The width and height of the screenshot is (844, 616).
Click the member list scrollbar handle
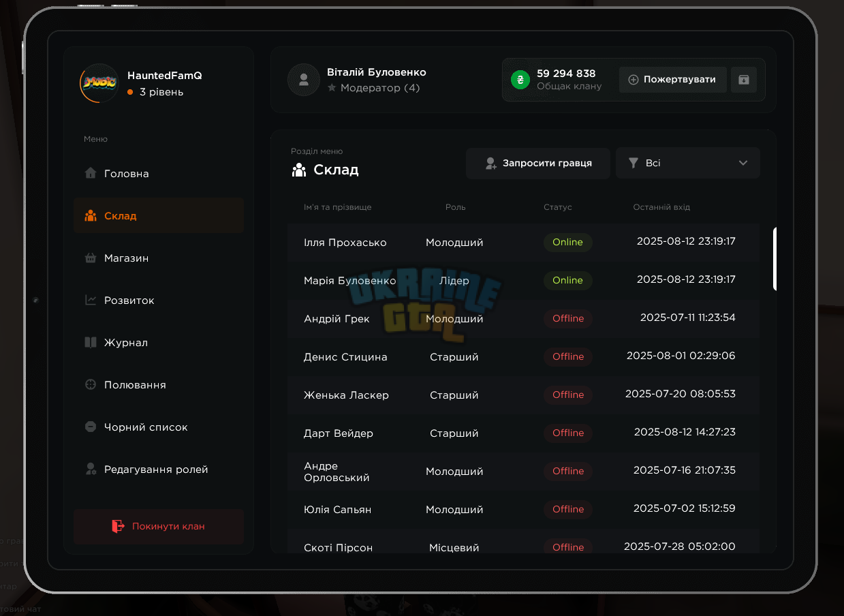pos(775,259)
